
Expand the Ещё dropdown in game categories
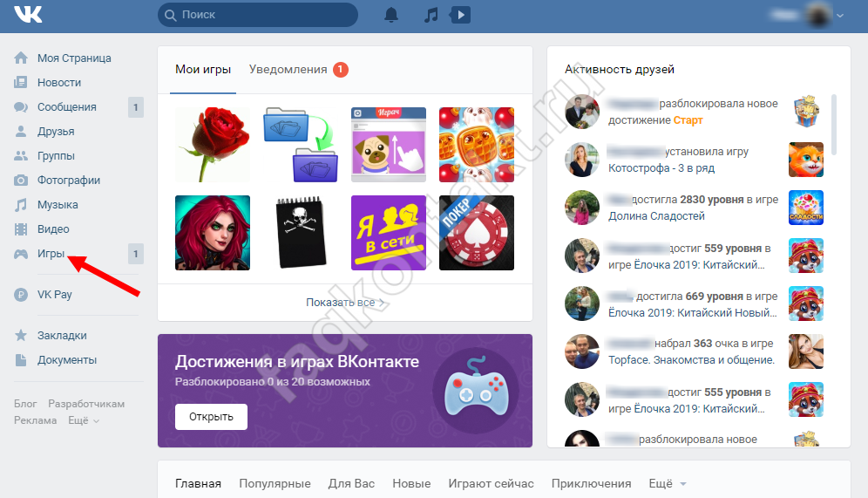(668, 483)
